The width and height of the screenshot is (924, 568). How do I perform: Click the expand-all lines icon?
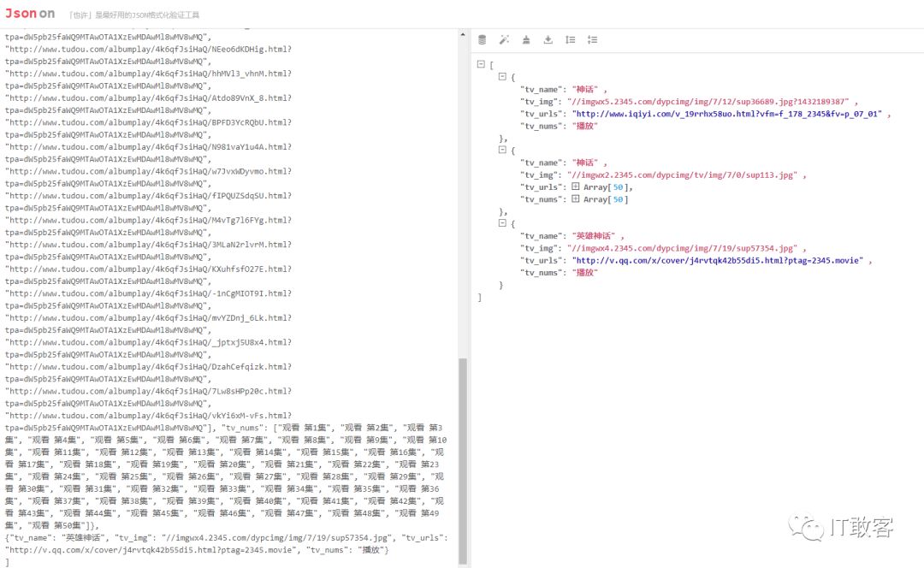[571, 40]
